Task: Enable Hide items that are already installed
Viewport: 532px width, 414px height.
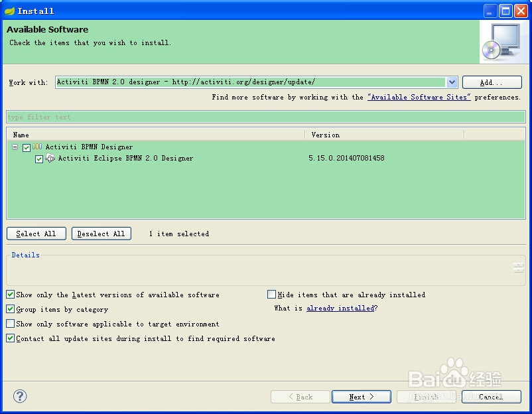Action: (x=271, y=295)
